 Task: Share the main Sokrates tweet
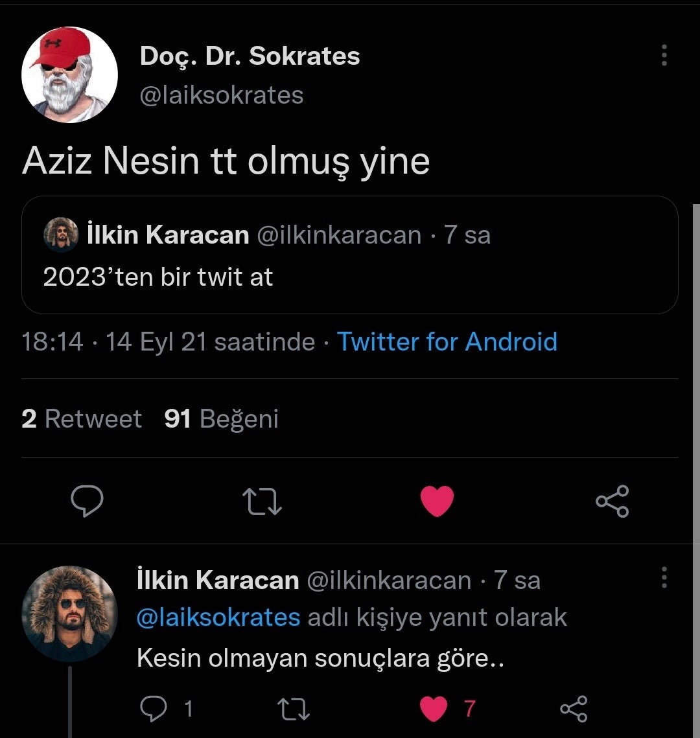click(612, 502)
